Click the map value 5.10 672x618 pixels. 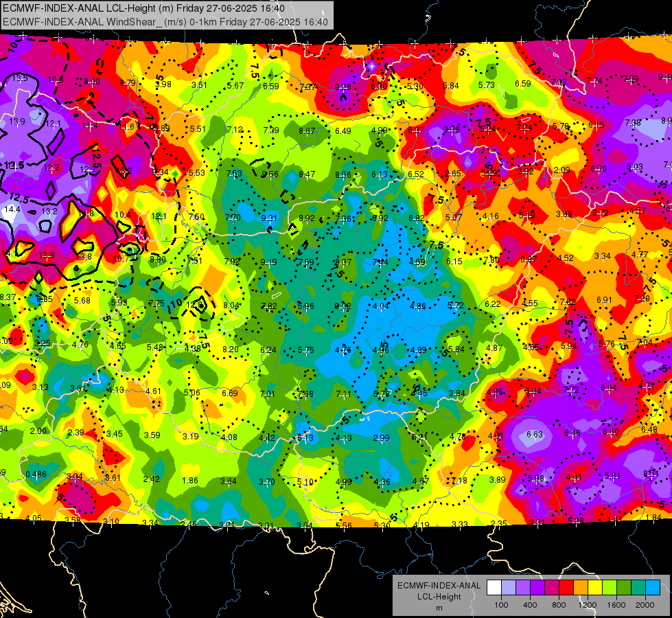pyautogui.click(x=305, y=482)
